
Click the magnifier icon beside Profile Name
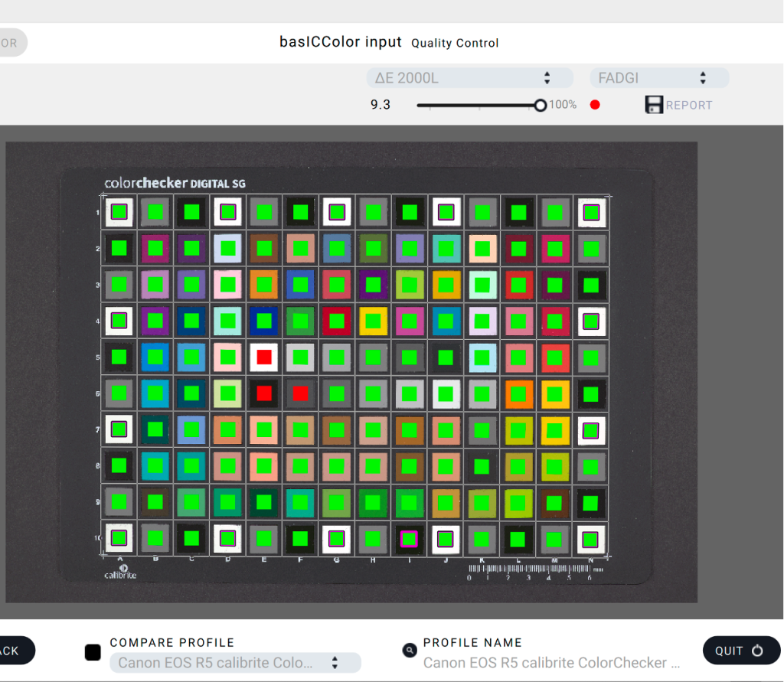410,651
